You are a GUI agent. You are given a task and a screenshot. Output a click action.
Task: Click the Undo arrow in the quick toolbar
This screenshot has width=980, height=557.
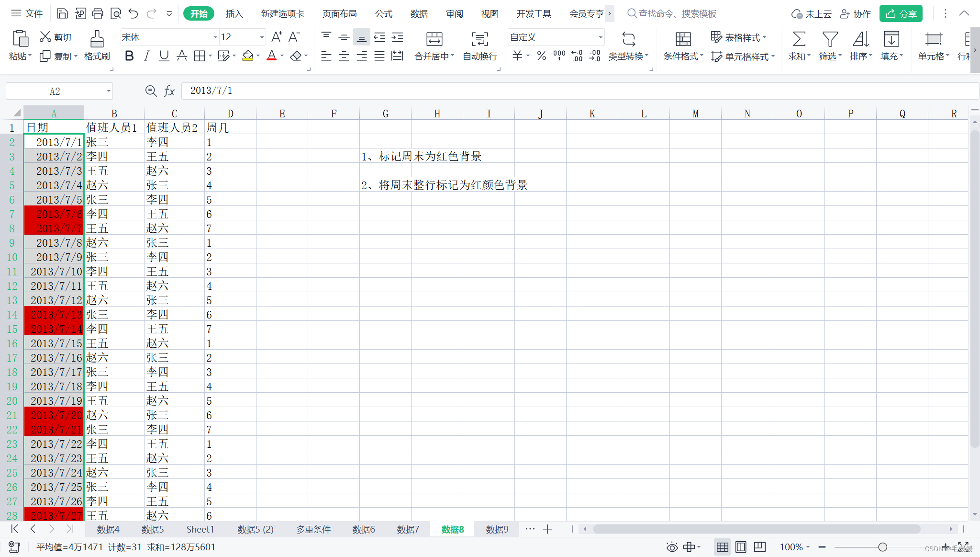click(133, 13)
